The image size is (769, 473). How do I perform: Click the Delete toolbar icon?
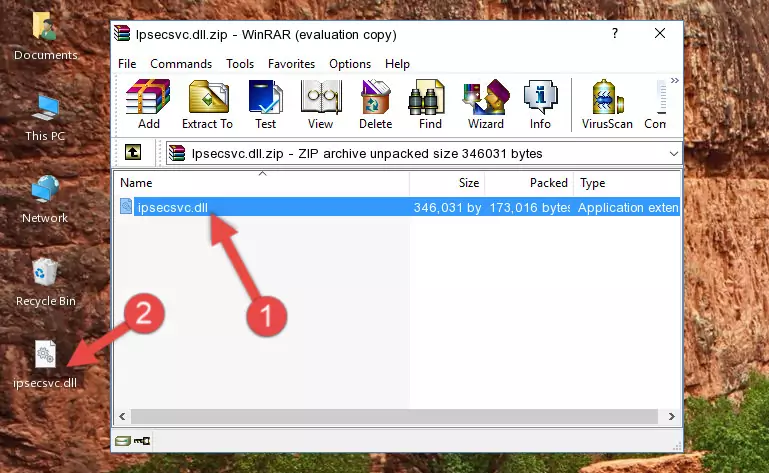click(375, 105)
